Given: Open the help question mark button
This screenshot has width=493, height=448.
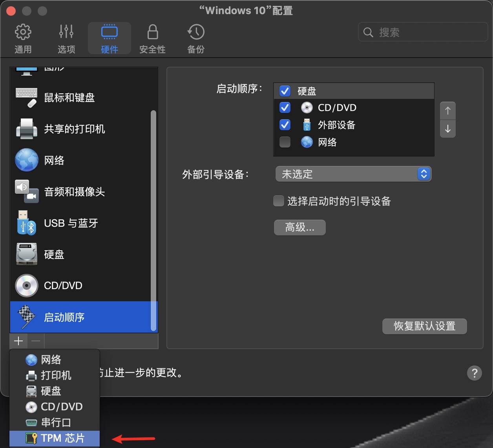Looking at the screenshot, I should (x=475, y=373).
